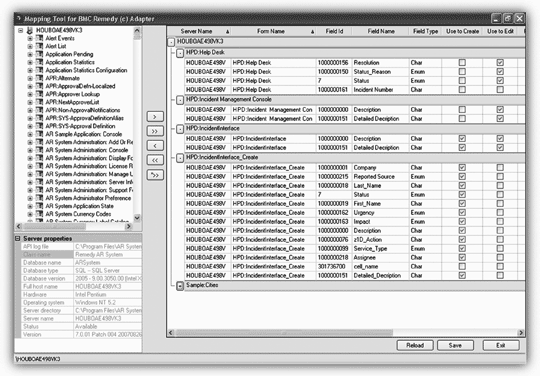Image resolution: width=540 pixels, height=376 pixels.
Task: Click the HOUBOAE498VK3 server icon in tree
Action: pos(30,31)
